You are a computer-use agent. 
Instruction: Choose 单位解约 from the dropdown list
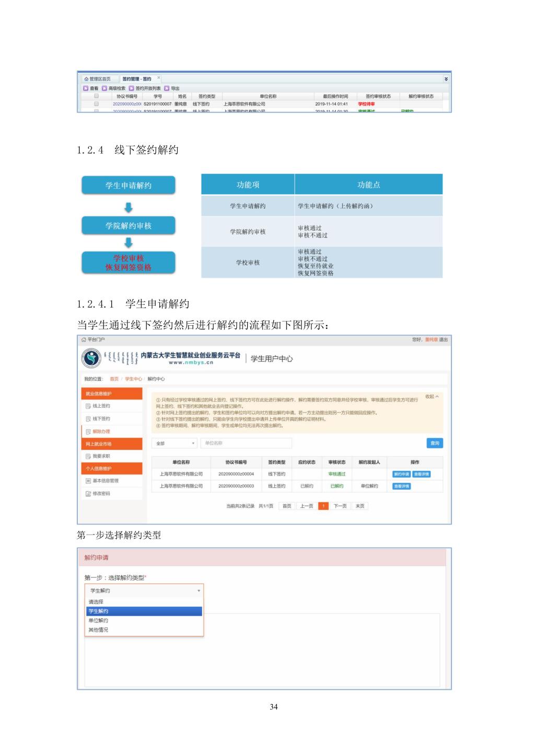pos(99,620)
